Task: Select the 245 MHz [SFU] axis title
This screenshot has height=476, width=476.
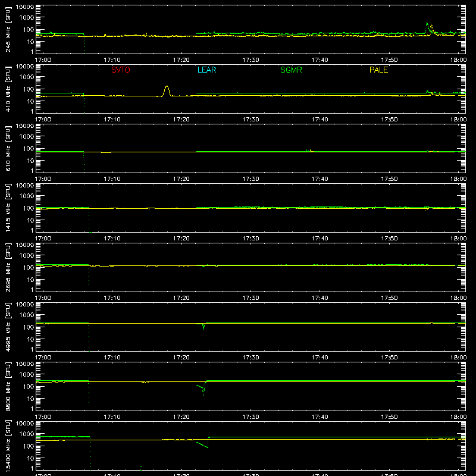Action: point(8,30)
